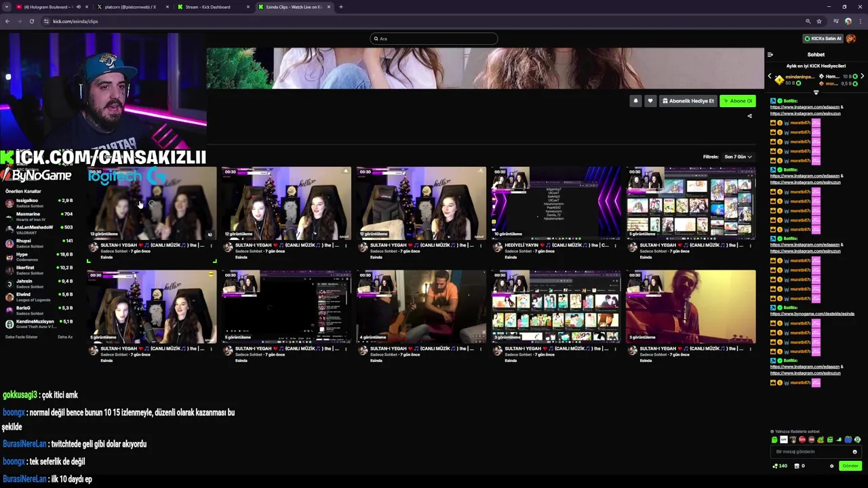
Task: Click the KICKs balance icon showing 140
Action: click(x=775, y=466)
